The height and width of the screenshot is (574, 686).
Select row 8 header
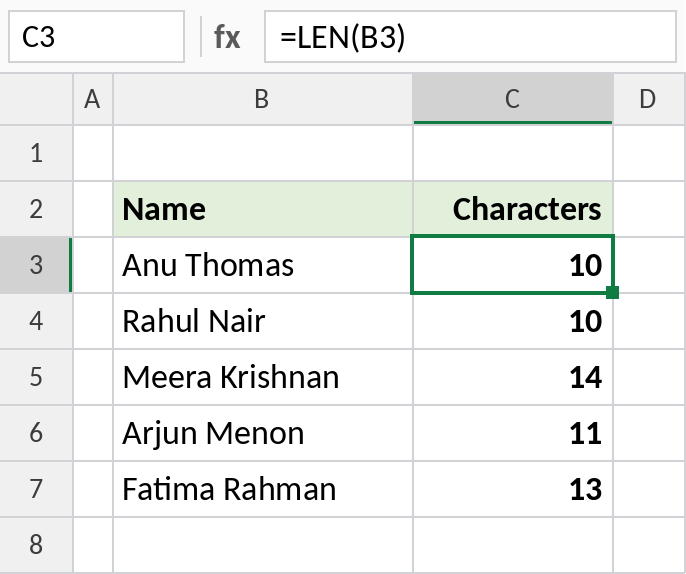(x=36, y=545)
